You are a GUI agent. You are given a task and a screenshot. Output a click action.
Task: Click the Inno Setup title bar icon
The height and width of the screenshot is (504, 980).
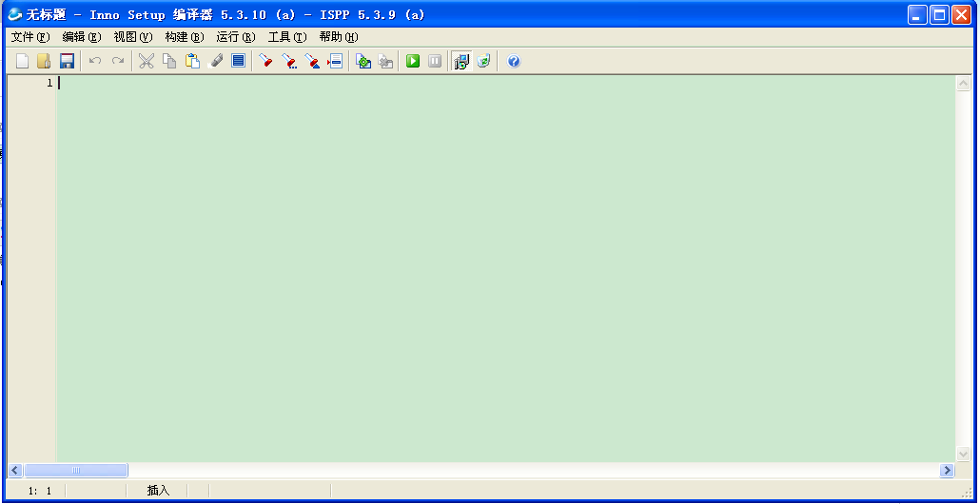point(15,14)
